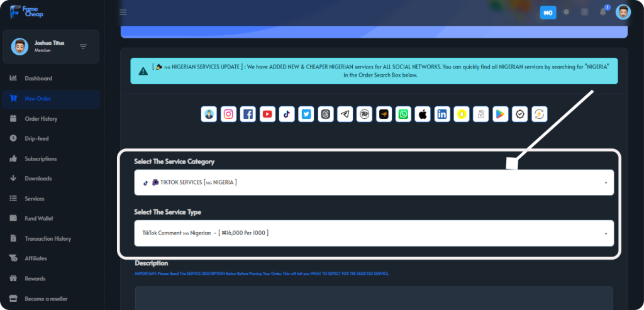
Task: Pick the TikTok icon in the platform row
Action: (x=287, y=114)
